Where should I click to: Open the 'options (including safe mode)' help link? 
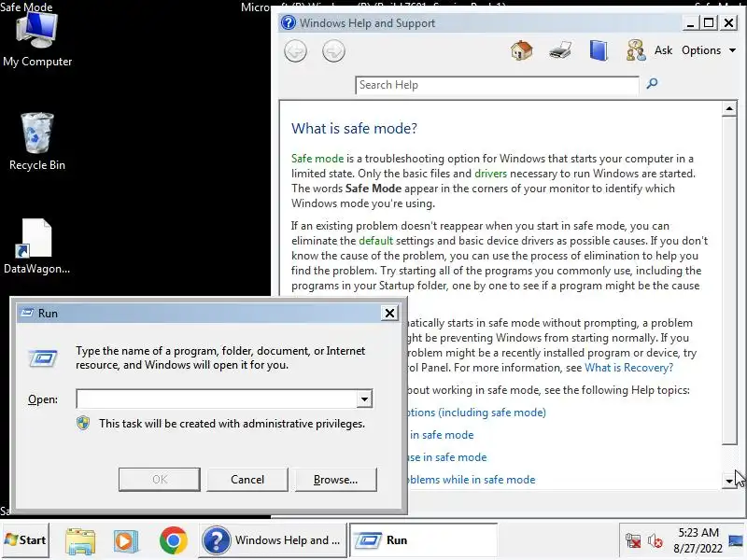pos(476,413)
